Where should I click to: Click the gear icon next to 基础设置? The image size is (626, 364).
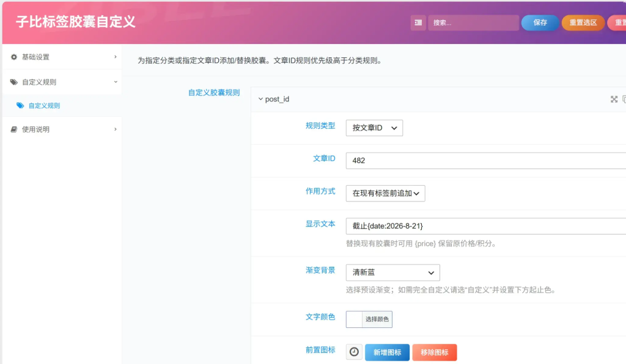coord(14,57)
